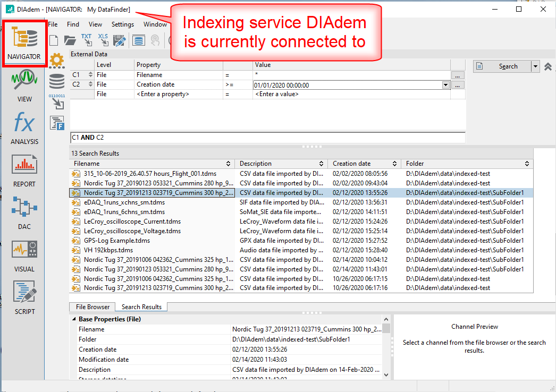Open the REPORT panel
Screen dimensions: 556x392
(x=24, y=171)
